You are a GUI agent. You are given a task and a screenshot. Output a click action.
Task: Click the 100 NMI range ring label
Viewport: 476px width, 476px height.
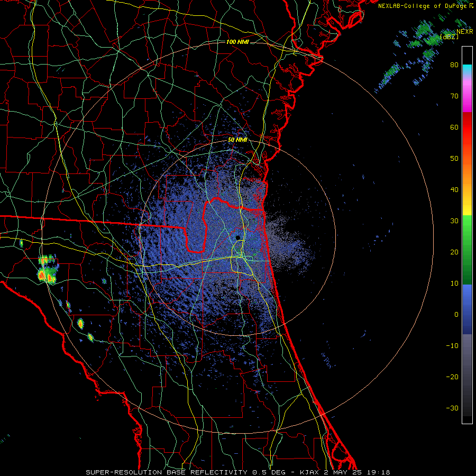click(x=237, y=42)
